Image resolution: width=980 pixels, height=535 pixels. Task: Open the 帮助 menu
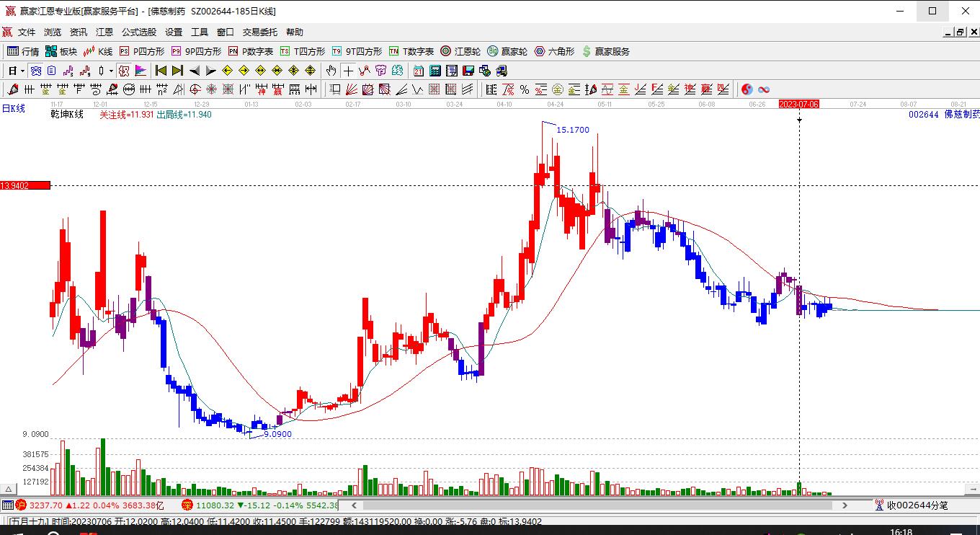coord(295,32)
